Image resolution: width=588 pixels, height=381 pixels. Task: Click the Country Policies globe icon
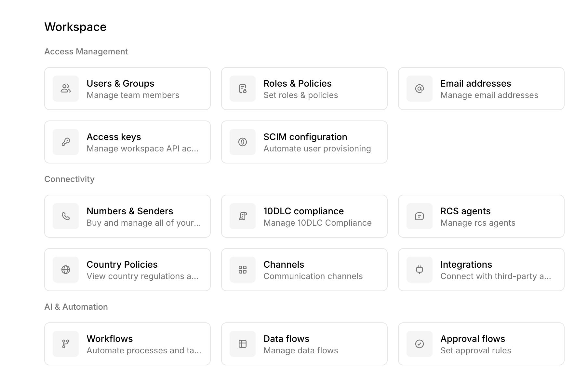tap(66, 270)
